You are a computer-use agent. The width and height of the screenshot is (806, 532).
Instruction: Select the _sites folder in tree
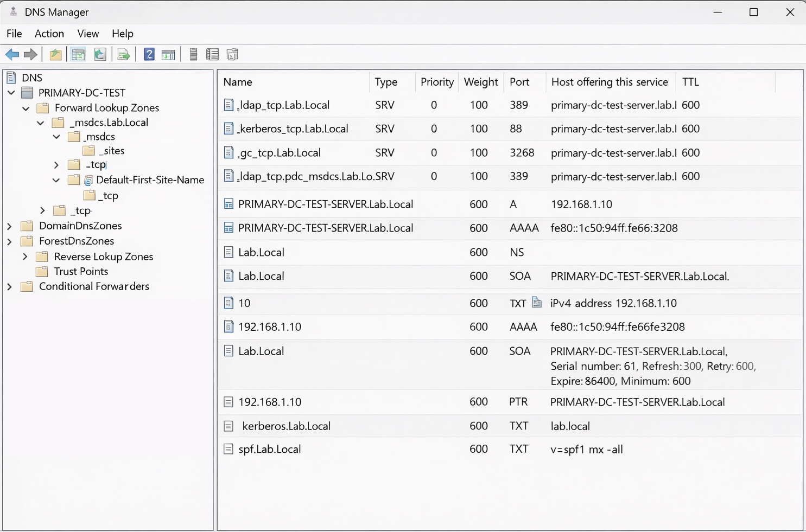(x=114, y=151)
